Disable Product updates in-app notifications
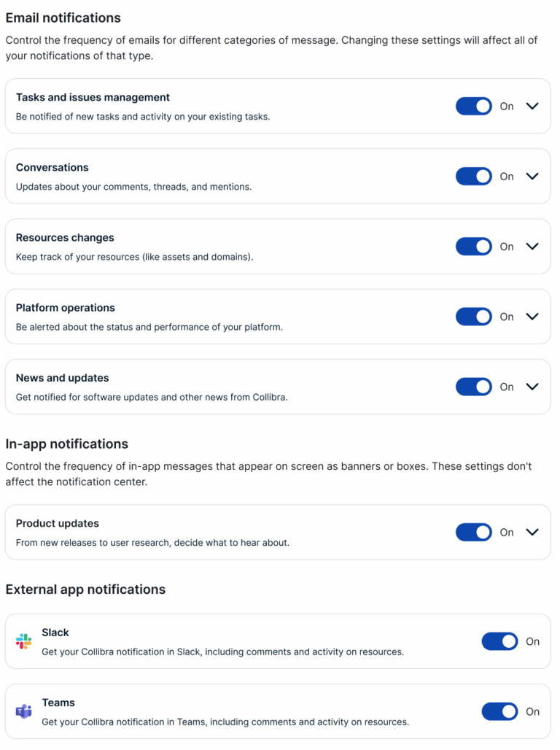Viewport: 560px width, 750px height. pos(473,532)
